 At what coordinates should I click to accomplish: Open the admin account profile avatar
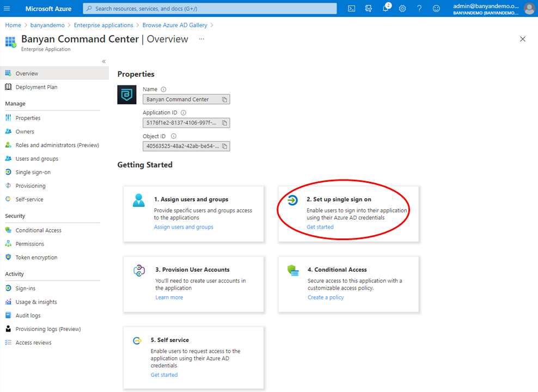[529, 9]
